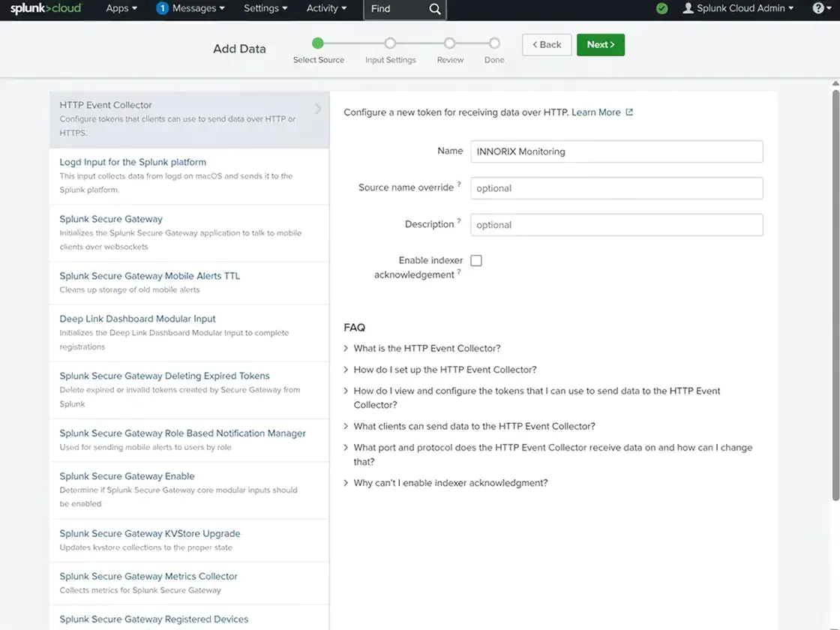Screen dimensions: 840x630
Task: Select Logd Input for the Splunk platform
Action: [190, 176]
